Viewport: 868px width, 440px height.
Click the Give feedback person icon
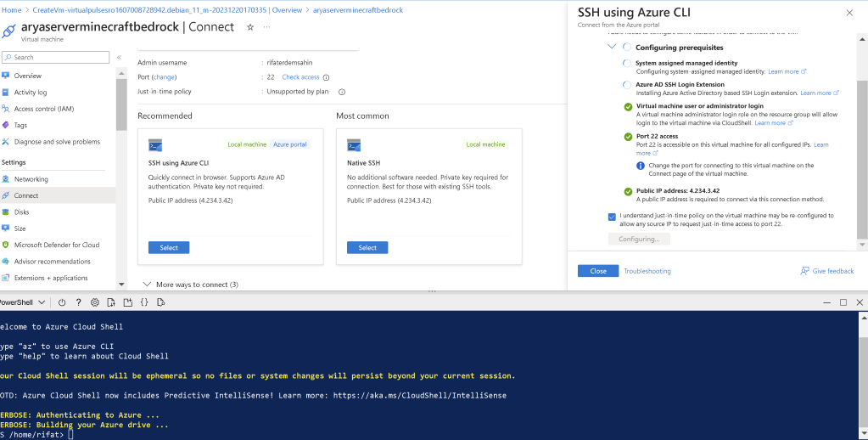(x=805, y=271)
